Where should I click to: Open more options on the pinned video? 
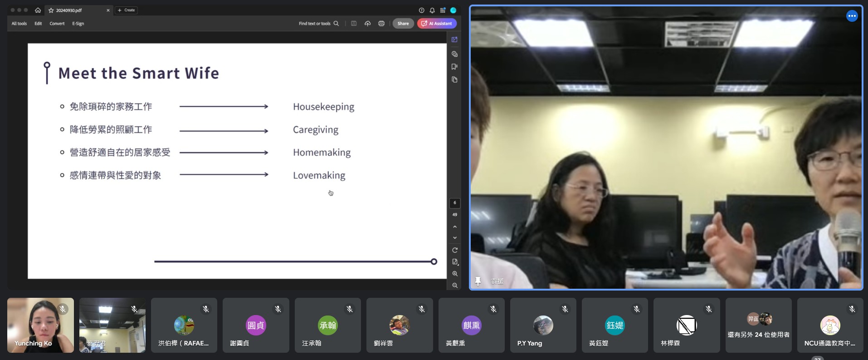click(852, 16)
